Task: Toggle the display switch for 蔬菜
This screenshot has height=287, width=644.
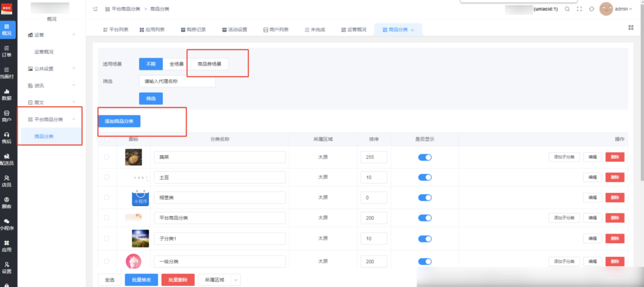Action: tap(425, 157)
